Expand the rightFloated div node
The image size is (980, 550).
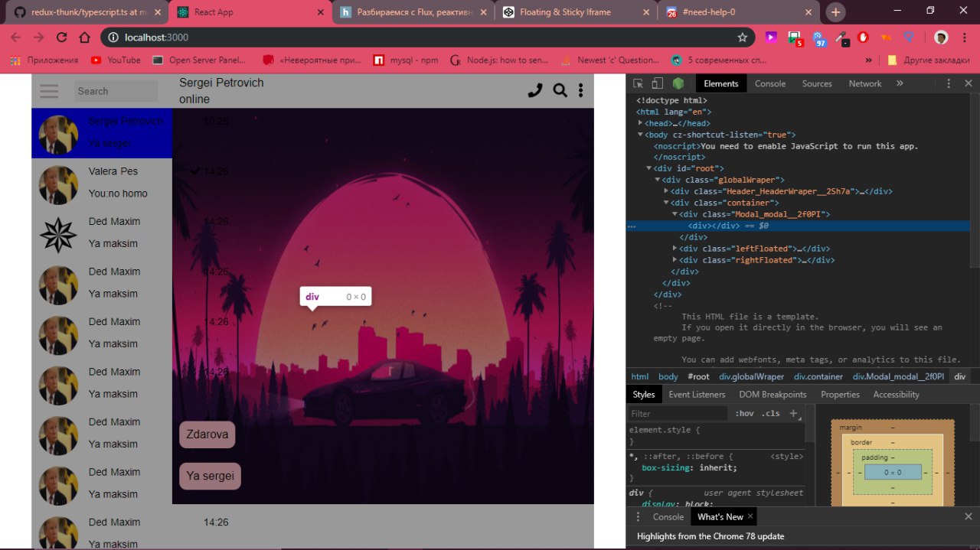[x=675, y=260]
